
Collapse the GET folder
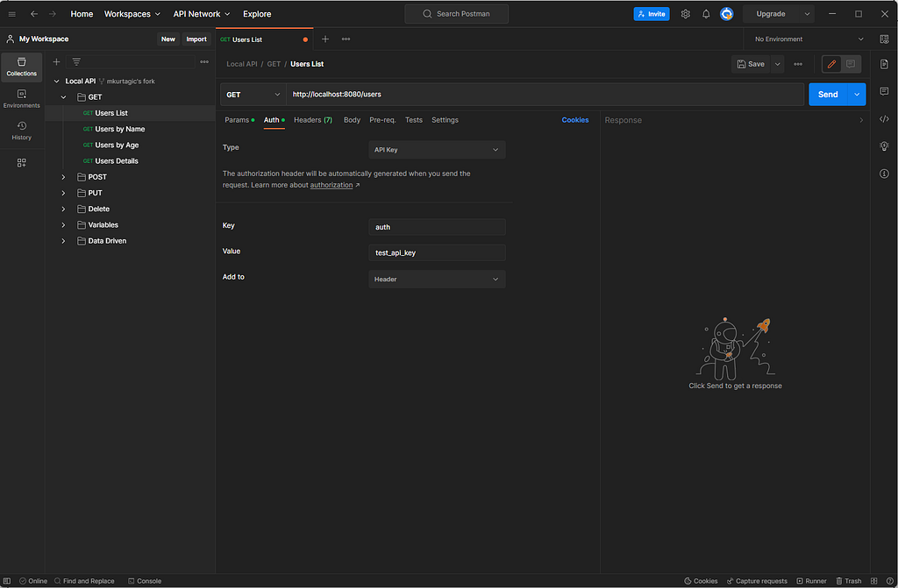[63, 97]
